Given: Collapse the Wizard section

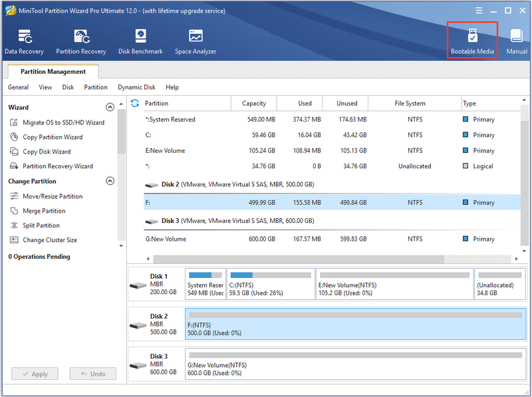Looking at the screenshot, I should (x=110, y=107).
